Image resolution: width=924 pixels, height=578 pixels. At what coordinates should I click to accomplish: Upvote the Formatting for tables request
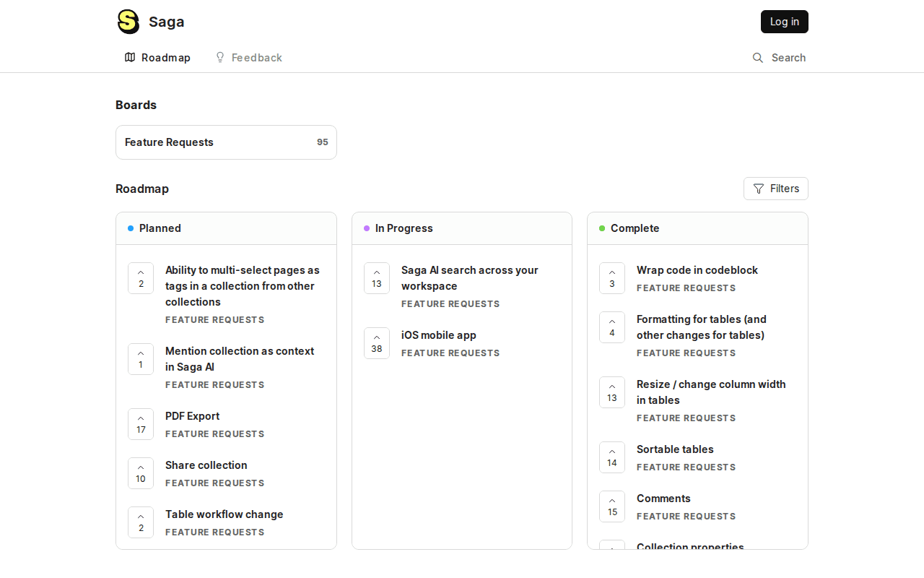(612, 327)
